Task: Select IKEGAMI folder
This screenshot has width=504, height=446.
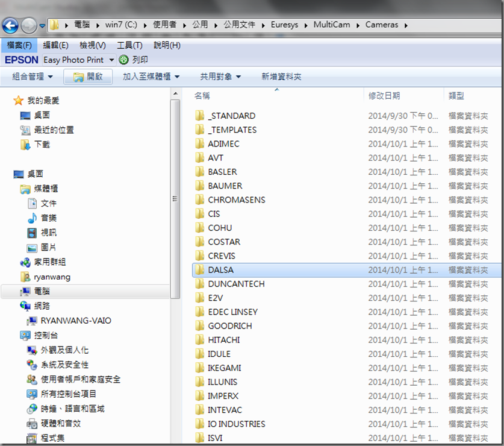Action: point(225,368)
